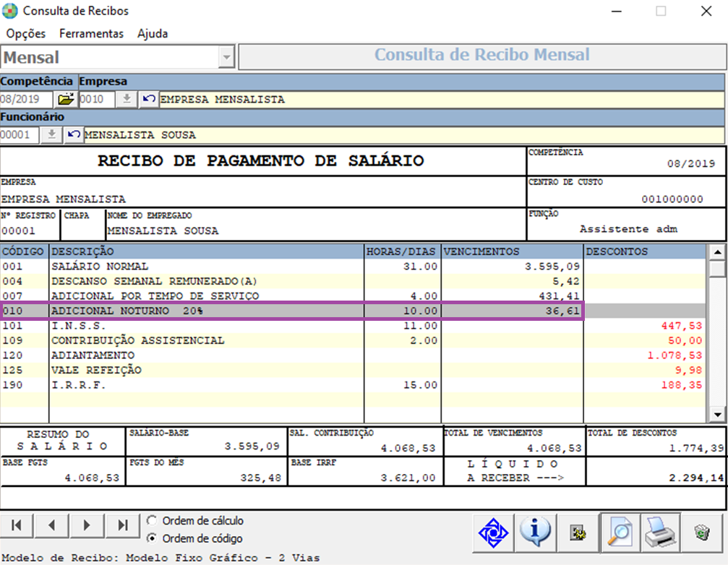This screenshot has height=565, width=728.
Task: Click the scrollbar down arrow
Action: [717, 415]
